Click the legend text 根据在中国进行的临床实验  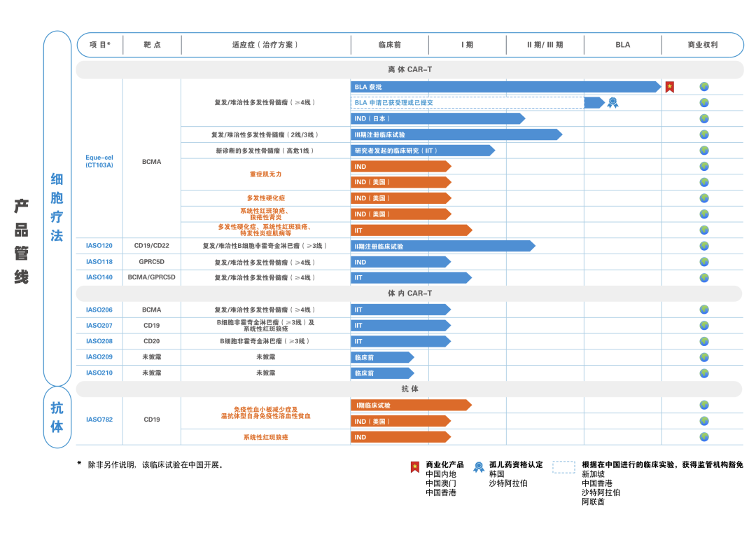click(x=662, y=465)
